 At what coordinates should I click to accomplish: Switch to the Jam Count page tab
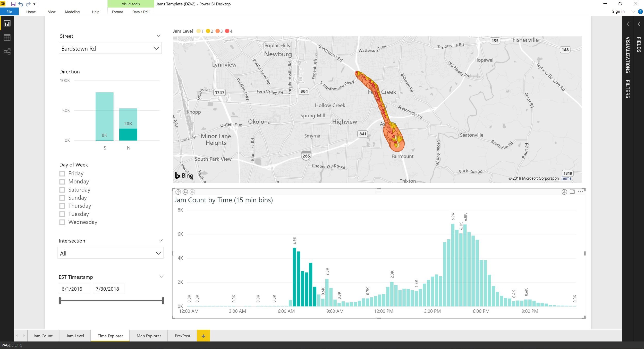pyautogui.click(x=43, y=336)
